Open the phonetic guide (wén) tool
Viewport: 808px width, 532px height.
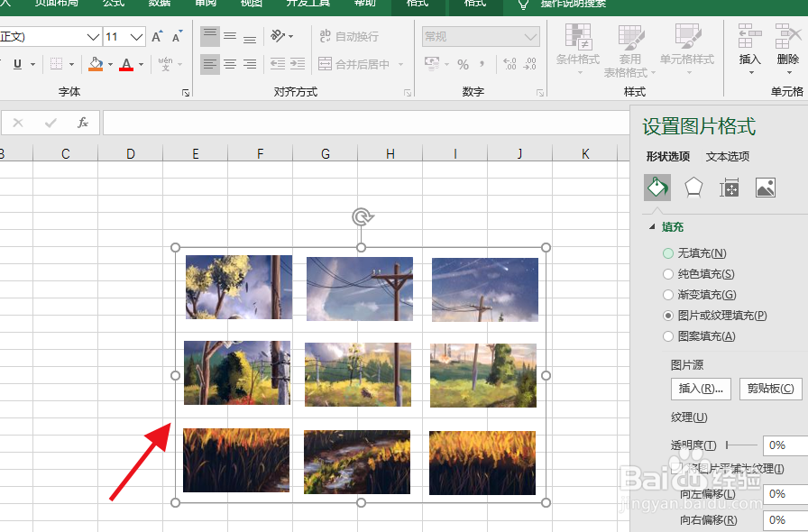click(165, 64)
